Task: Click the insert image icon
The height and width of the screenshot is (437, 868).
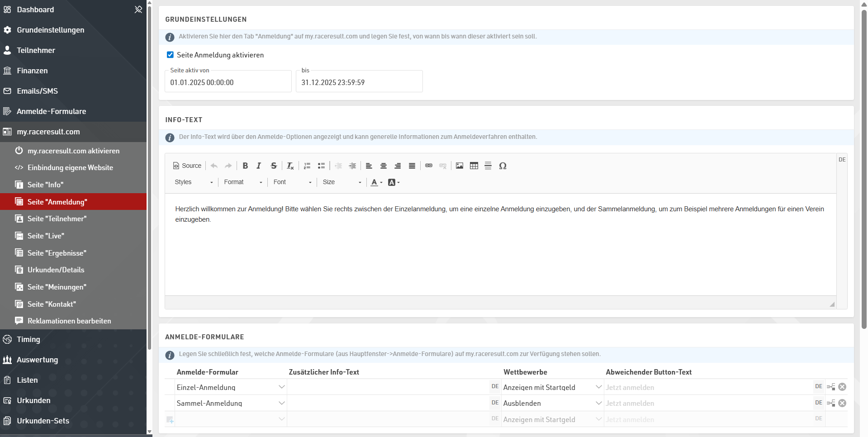Action: (x=459, y=166)
